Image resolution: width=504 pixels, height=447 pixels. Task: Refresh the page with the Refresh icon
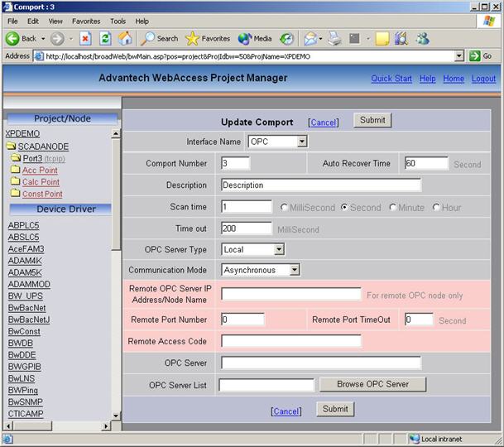pos(105,39)
